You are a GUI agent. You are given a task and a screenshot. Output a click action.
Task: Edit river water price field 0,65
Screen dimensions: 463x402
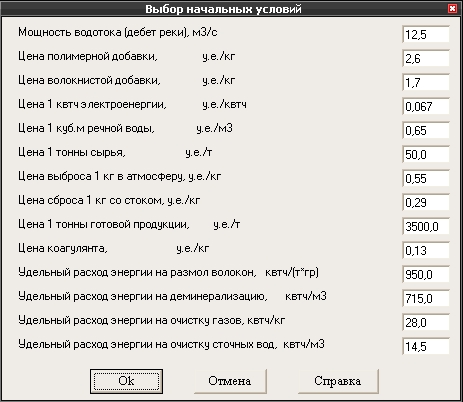click(426, 130)
